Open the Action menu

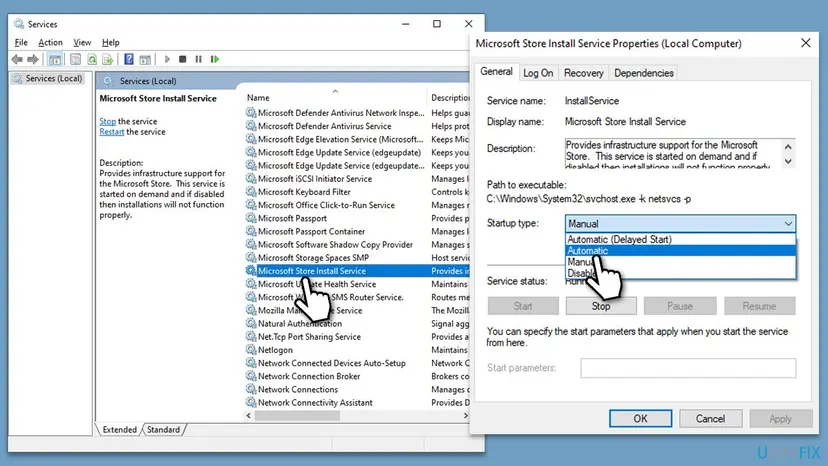pos(50,42)
